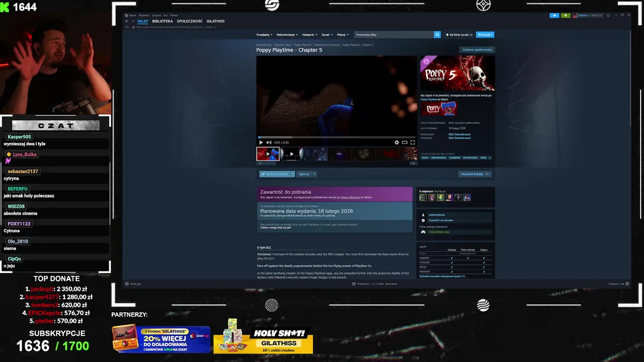Click the Zawartość do pobrania feature row
This screenshot has width=644, height=362.
456,220
